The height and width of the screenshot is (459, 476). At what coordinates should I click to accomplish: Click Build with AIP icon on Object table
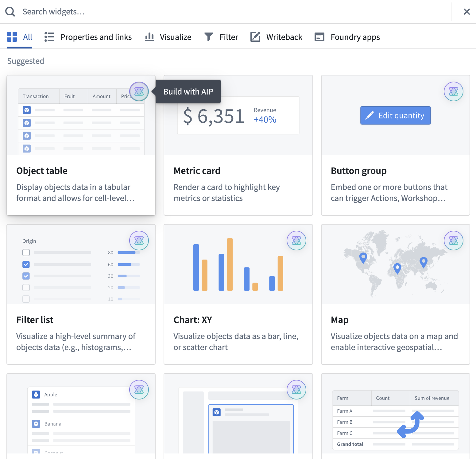pyautogui.click(x=139, y=91)
